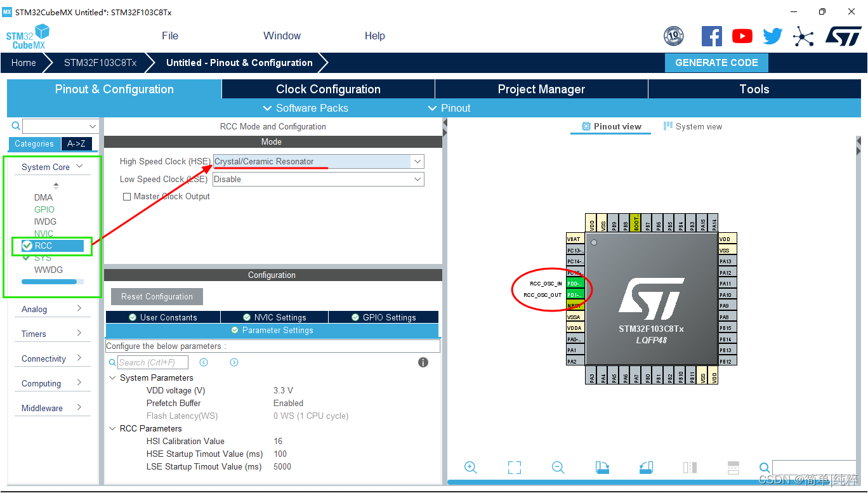The height and width of the screenshot is (493, 868).
Task: Open ST Twitter page icon
Action: click(x=772, y=36)
